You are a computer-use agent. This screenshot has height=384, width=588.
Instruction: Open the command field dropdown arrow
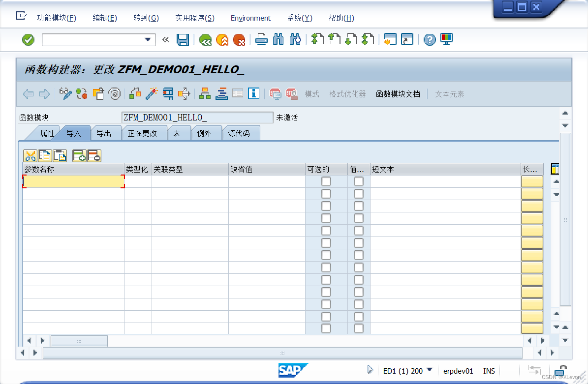pos(148,39)
